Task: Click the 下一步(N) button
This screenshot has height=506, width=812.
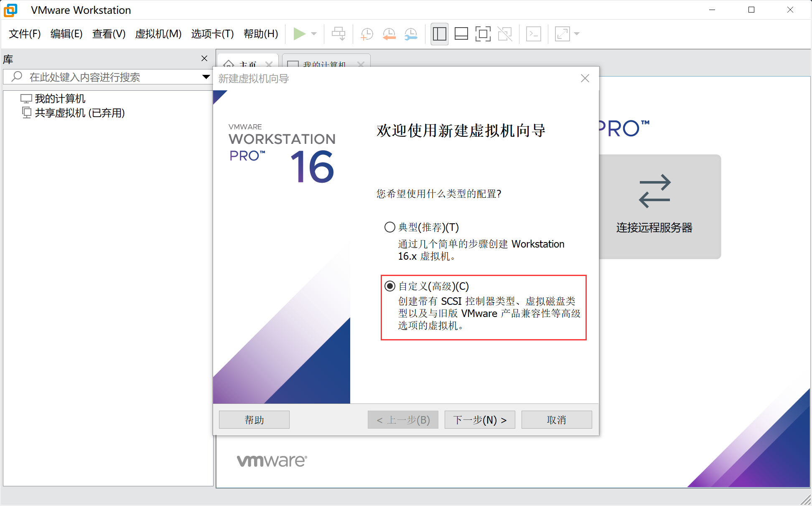Action: pyautogui.click(x=479, y=420)
